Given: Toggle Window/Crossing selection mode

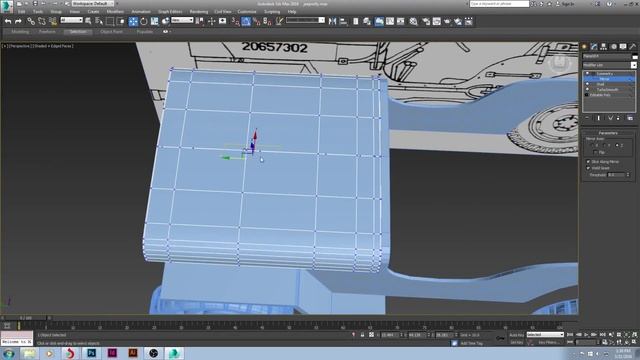Looking at the screenshot, I should 121,21.
